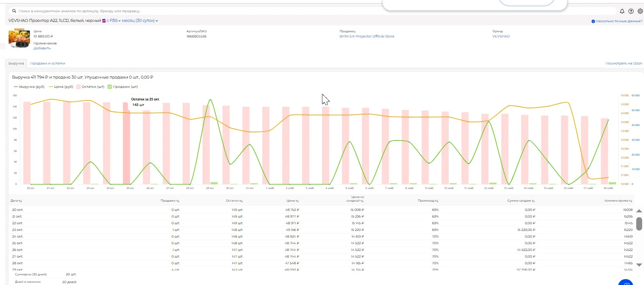Click Добавить to add a note
Image resolution: width=644 pixels, height=285 pixels.
click(42, 48)
